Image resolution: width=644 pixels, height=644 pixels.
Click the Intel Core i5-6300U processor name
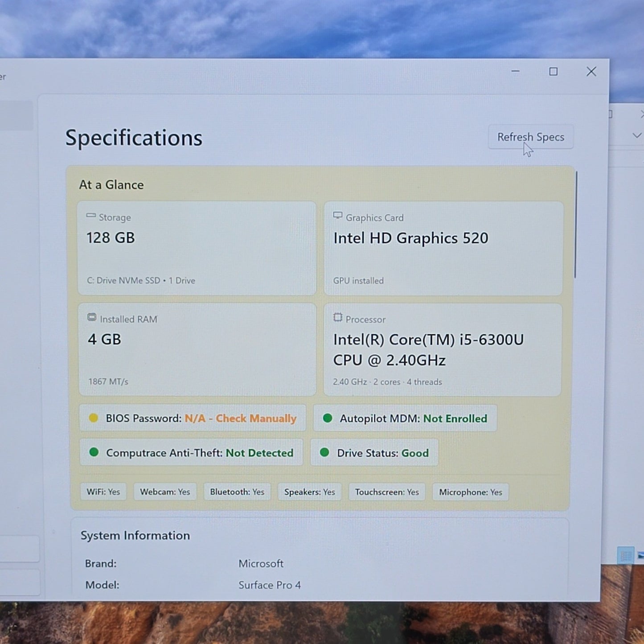429,350
